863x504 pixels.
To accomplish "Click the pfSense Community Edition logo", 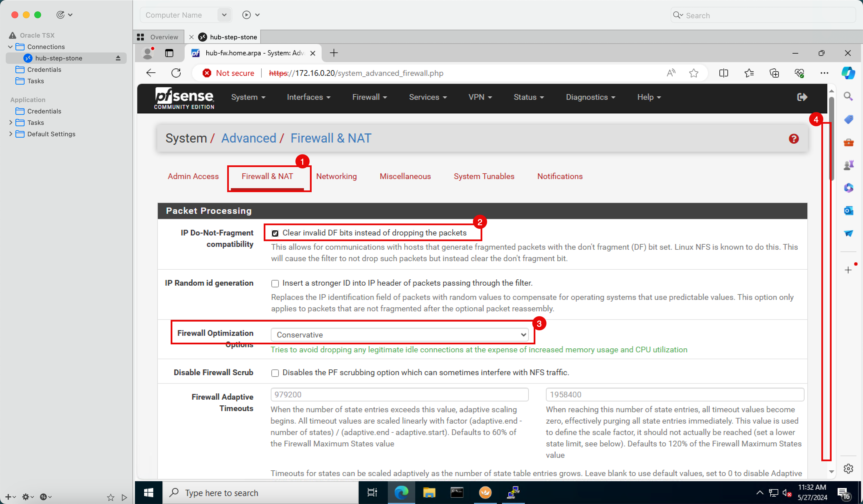I will click(184, 98).
